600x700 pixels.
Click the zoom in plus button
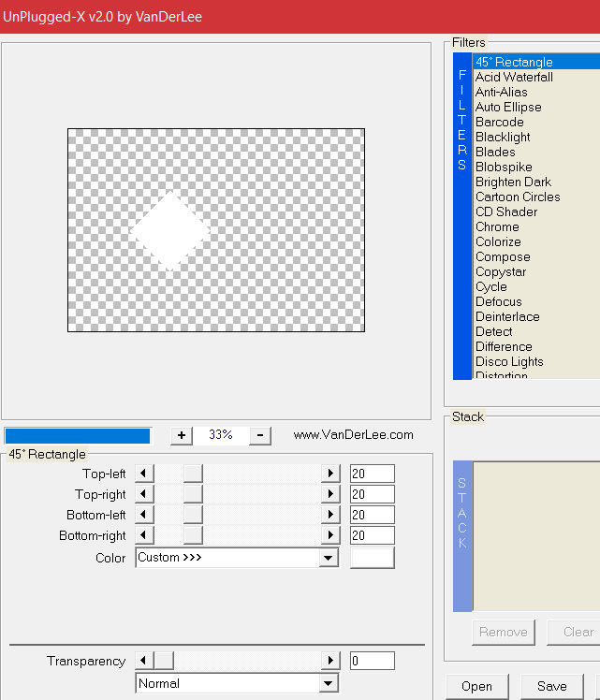point(182,435)
